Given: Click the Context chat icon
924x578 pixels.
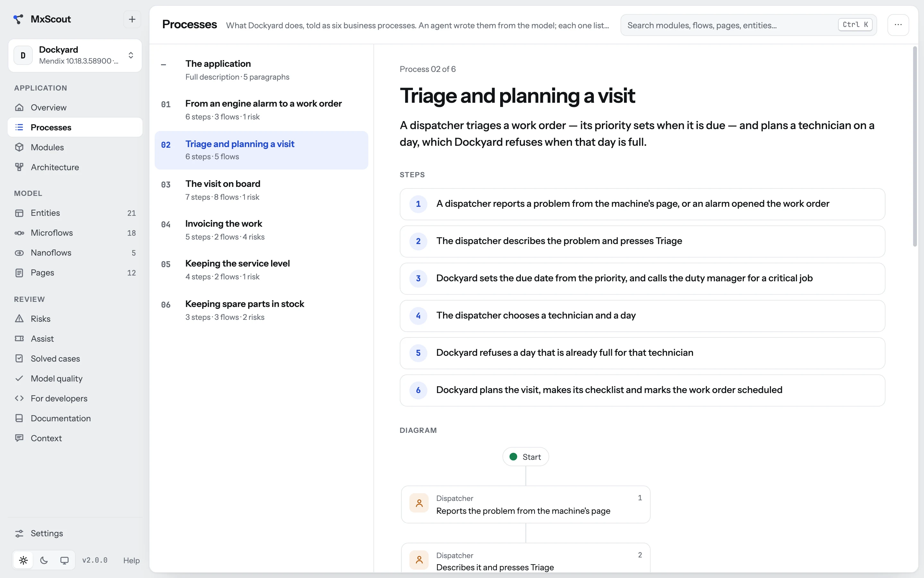Looking at the screenshot, I should [x=19, y=438].
